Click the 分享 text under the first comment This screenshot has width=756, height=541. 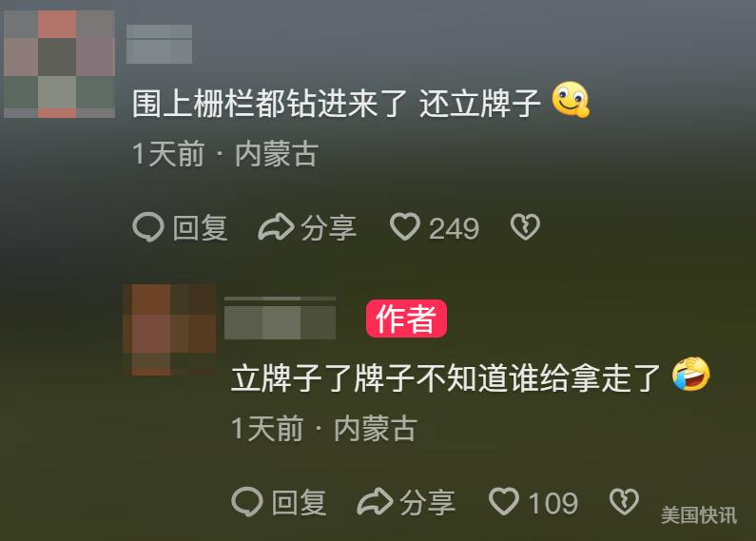(328, 227)
